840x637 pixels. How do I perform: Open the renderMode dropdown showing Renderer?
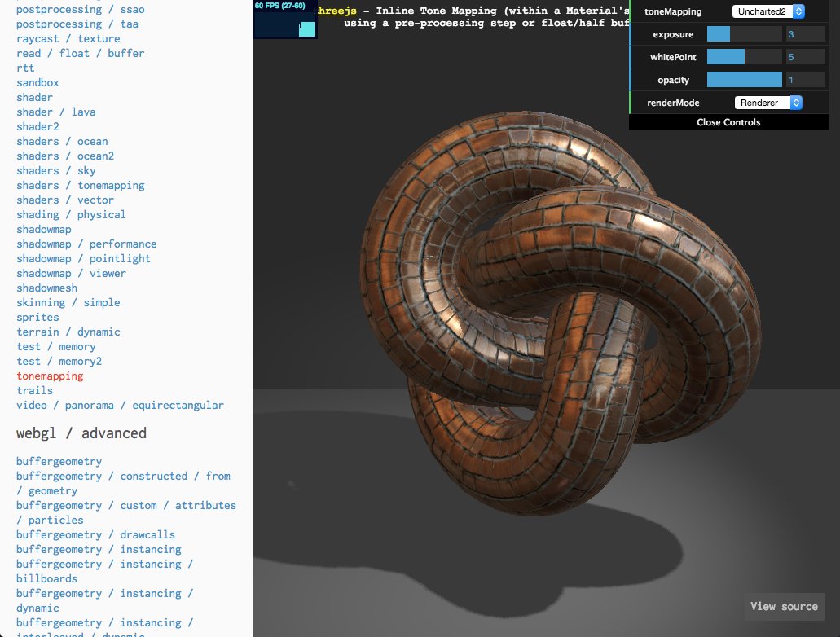pyautogui.click(x=768, y=103)
